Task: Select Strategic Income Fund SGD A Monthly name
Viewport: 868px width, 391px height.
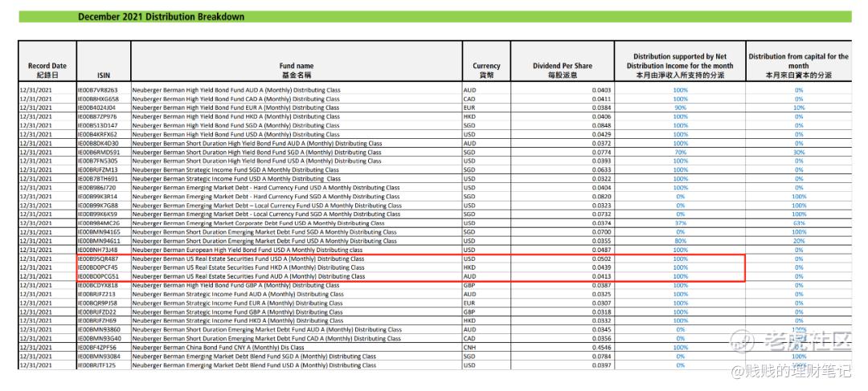Action: tap(235, 169)
